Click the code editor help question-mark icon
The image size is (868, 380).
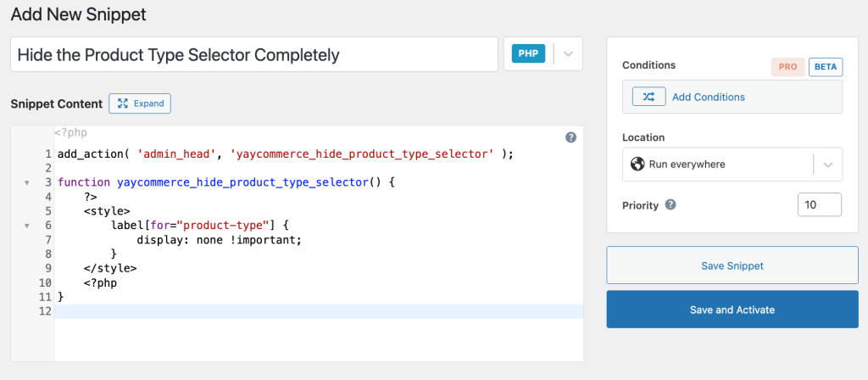pos(570,137)
